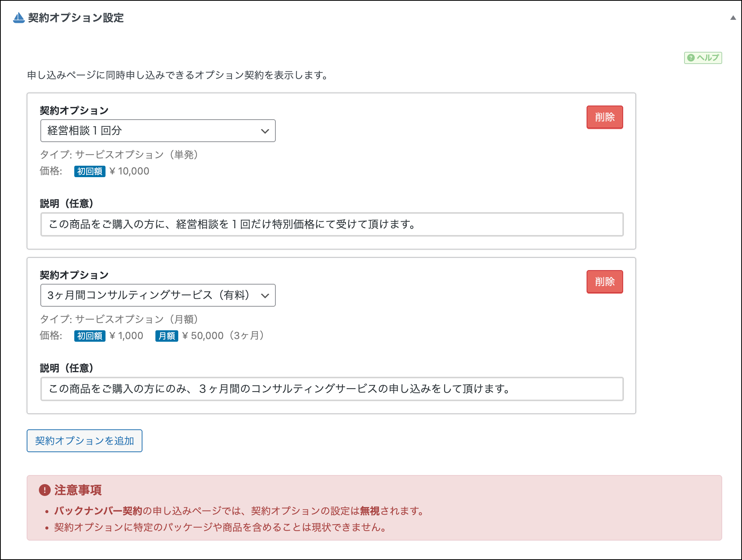Click chevron arrow of first option select
This screenshot has height=560, width=742.
click(265, 131)
